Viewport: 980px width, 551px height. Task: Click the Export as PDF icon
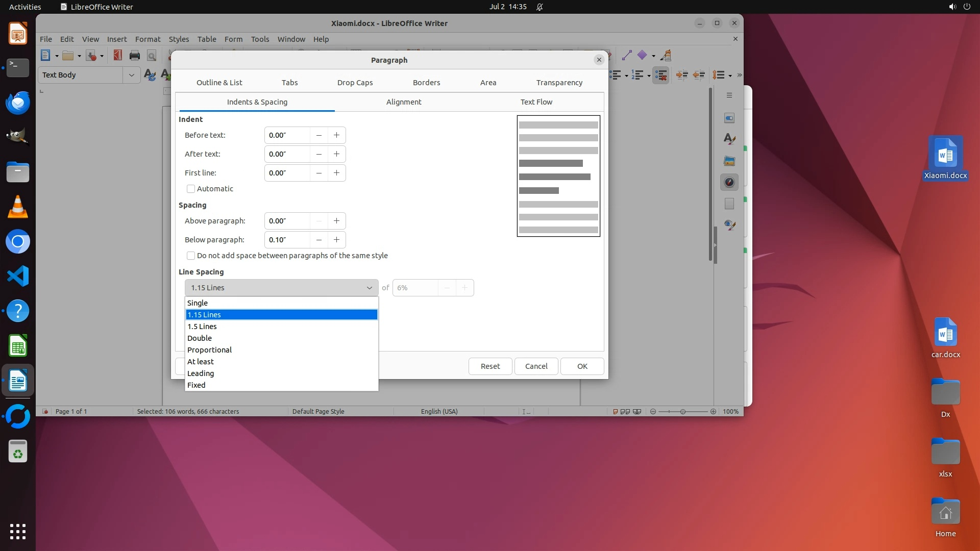pos(117,56)
